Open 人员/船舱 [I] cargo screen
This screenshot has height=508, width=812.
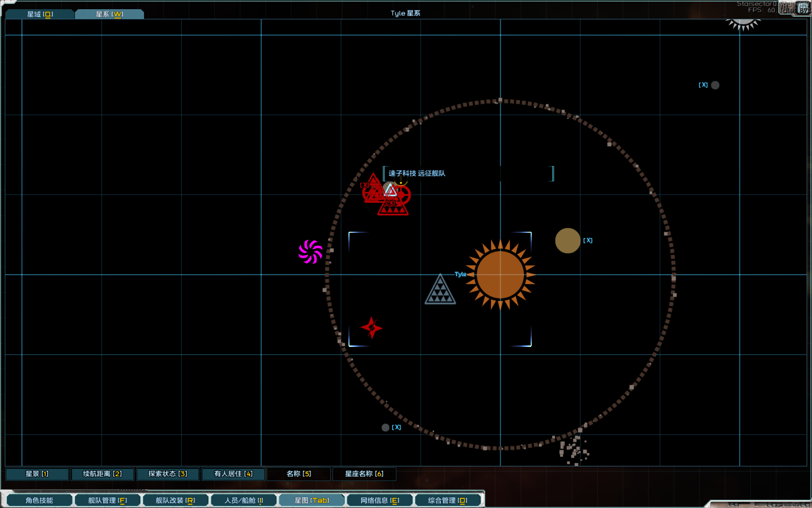[244, 500]
